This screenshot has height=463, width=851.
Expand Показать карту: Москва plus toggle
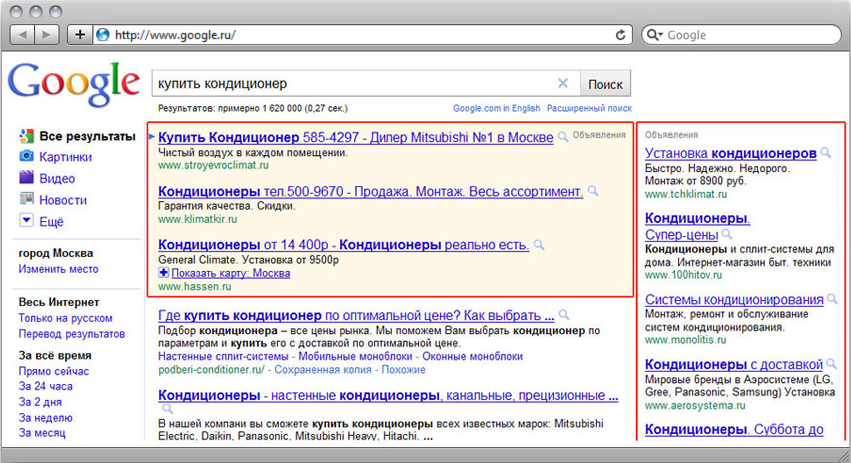164,273
